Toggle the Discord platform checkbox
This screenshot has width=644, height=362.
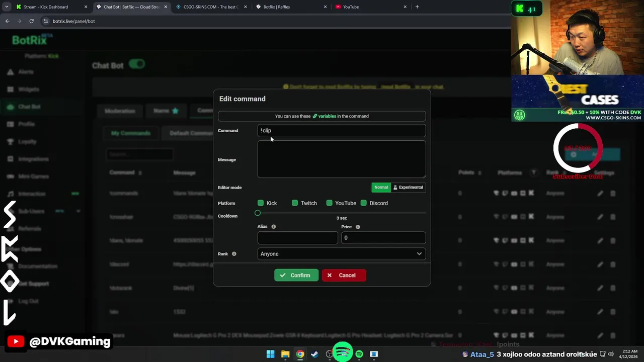click(x=363, y=203)
